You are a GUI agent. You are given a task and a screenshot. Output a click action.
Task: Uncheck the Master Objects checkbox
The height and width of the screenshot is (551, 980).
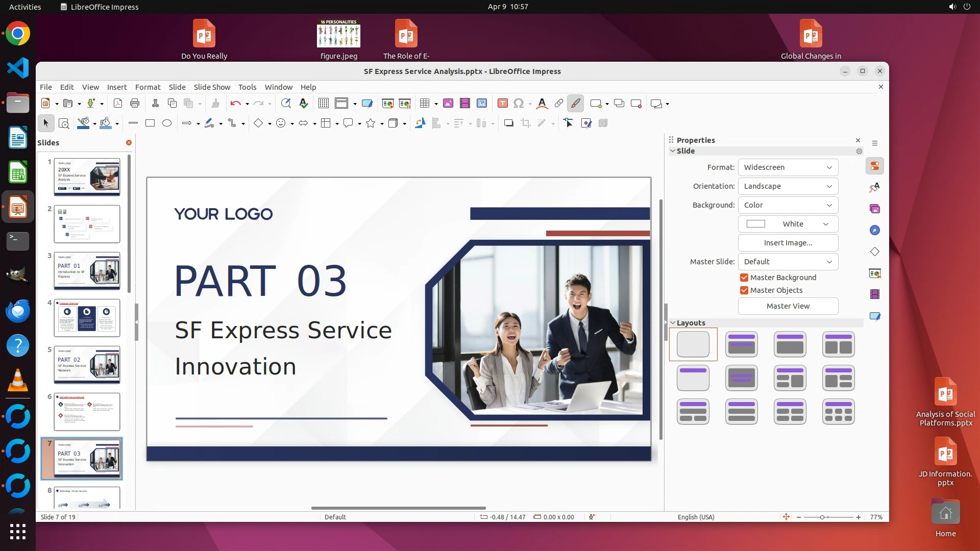click(x=744, y=290)
